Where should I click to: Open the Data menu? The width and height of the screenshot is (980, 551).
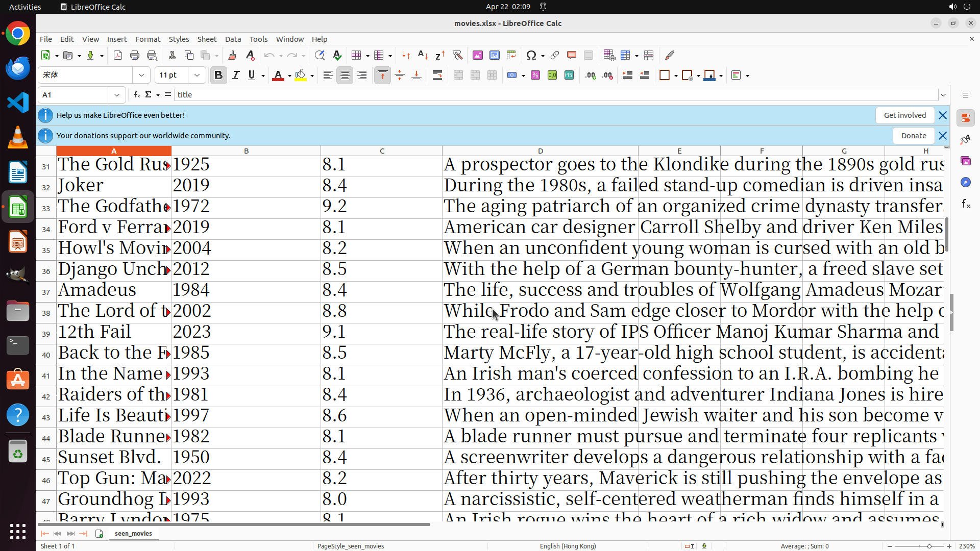click(233, 39)
